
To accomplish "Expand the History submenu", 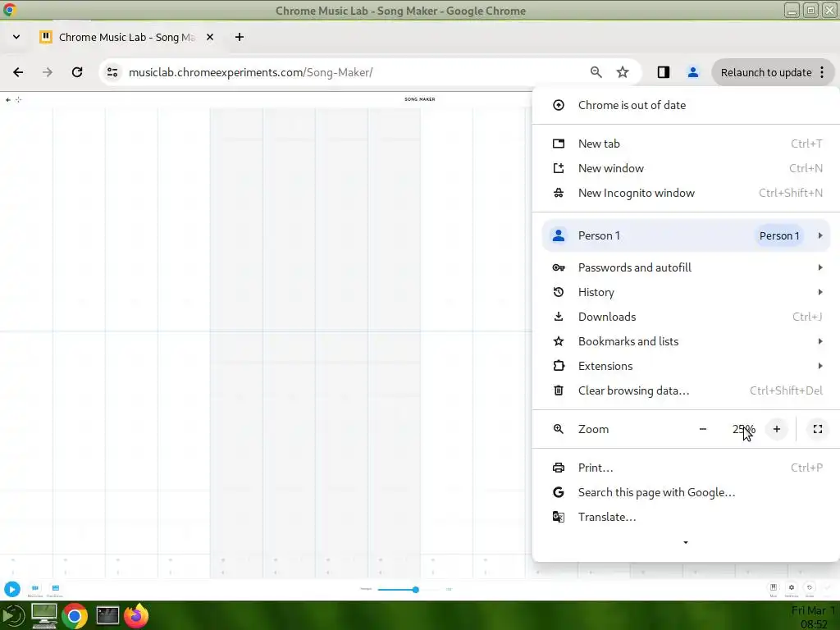I will [x=686, y=292].
